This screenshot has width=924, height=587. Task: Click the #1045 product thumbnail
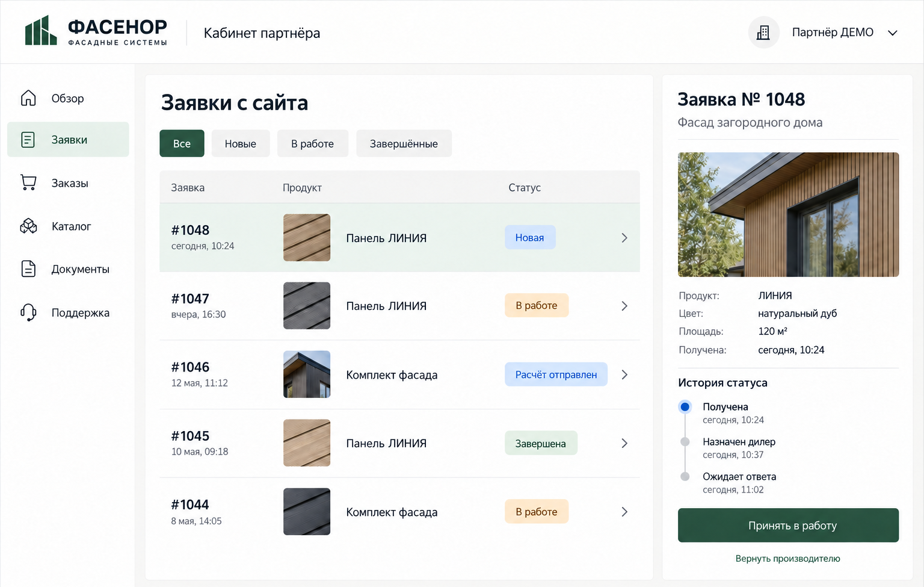[307, 443]
